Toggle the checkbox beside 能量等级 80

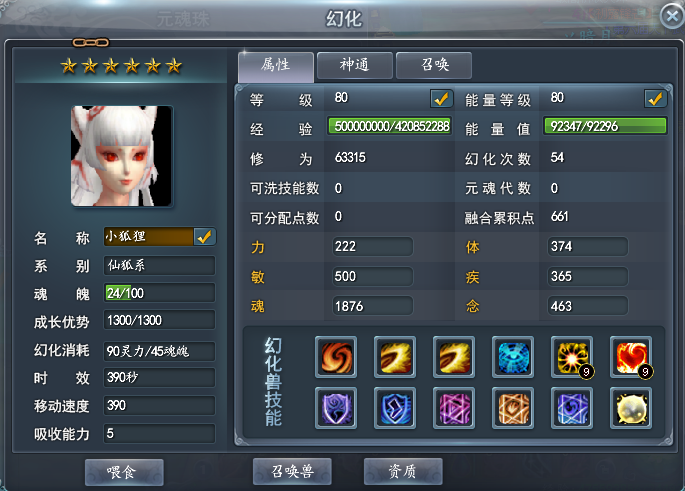655,98
